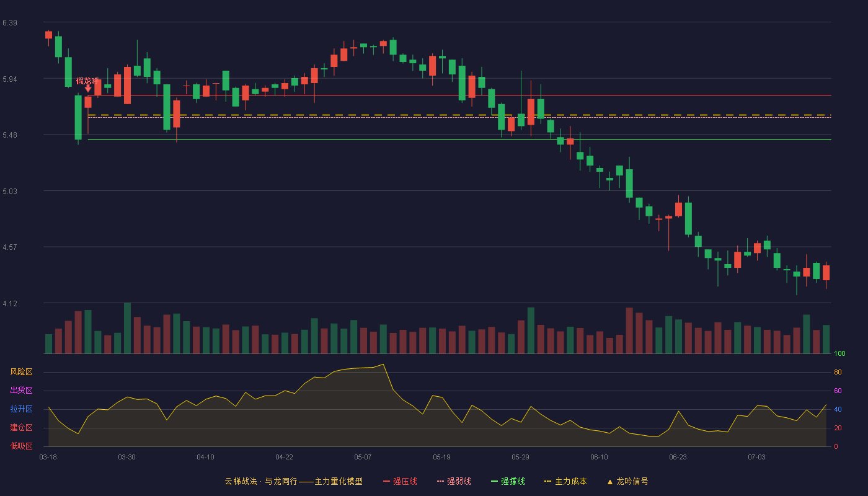
Task: Select the 建仓区 zone label
Action: point(21,428)
